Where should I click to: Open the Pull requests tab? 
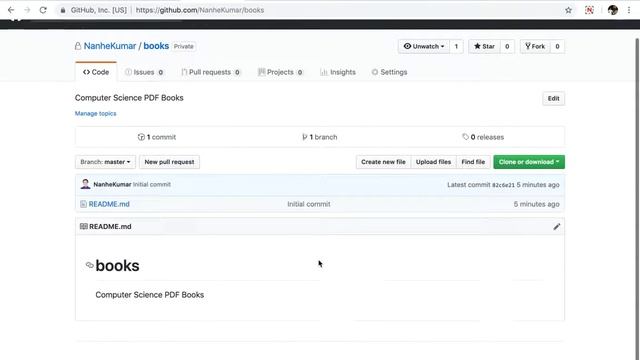coord(211,72)
